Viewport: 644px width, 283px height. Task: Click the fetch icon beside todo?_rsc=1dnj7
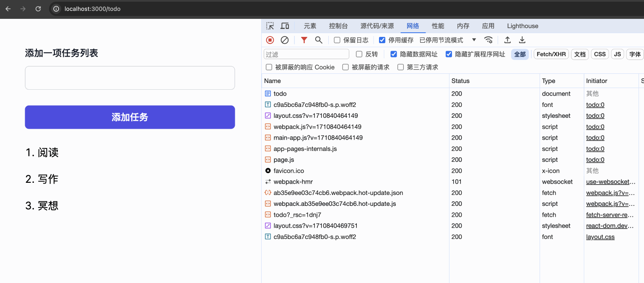tap(268, 215)
